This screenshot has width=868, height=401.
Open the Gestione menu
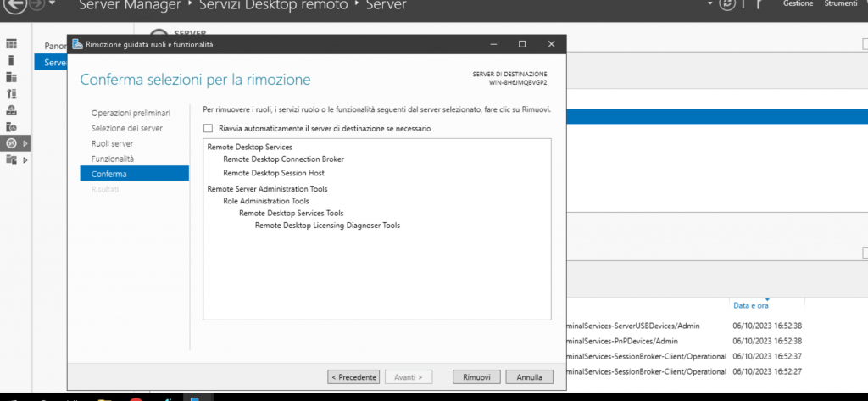(x=798, y=4)
